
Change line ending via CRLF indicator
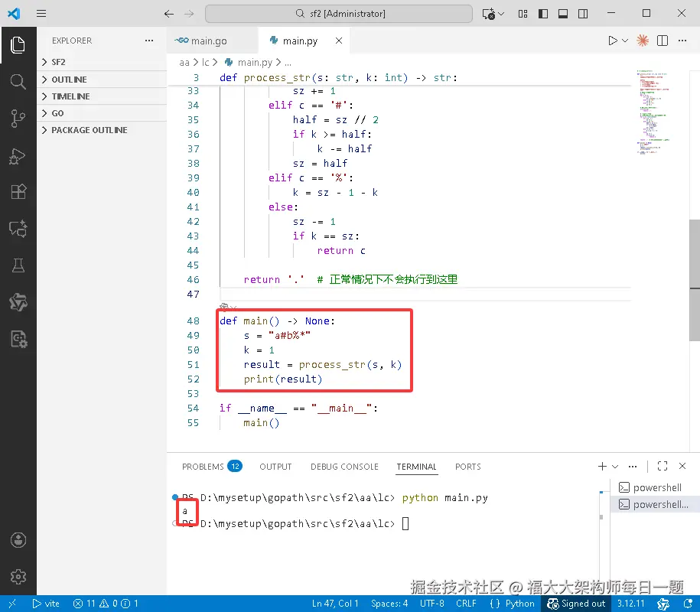[x=466, y=604]
